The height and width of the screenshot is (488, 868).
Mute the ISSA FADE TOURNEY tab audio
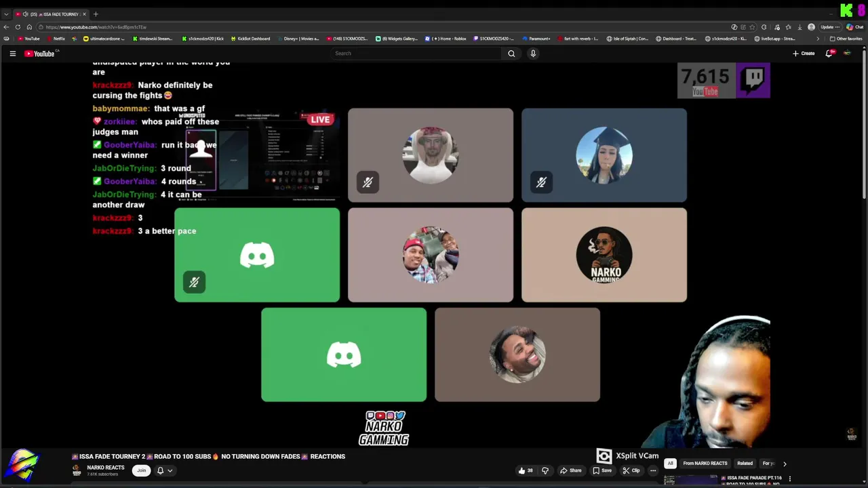point(25,14)
